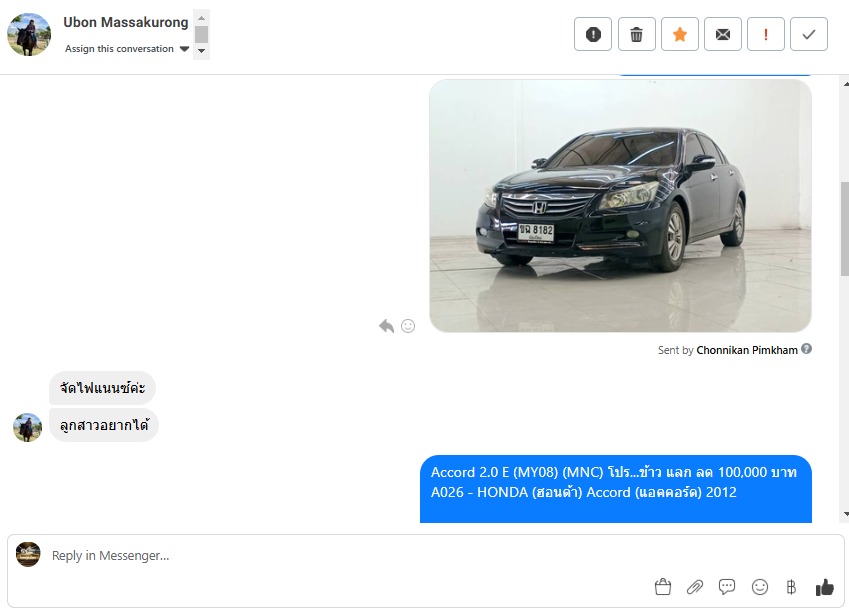Open emoji picker in reply box
This screenshot has width=849, height=616.
coord(760,587)
